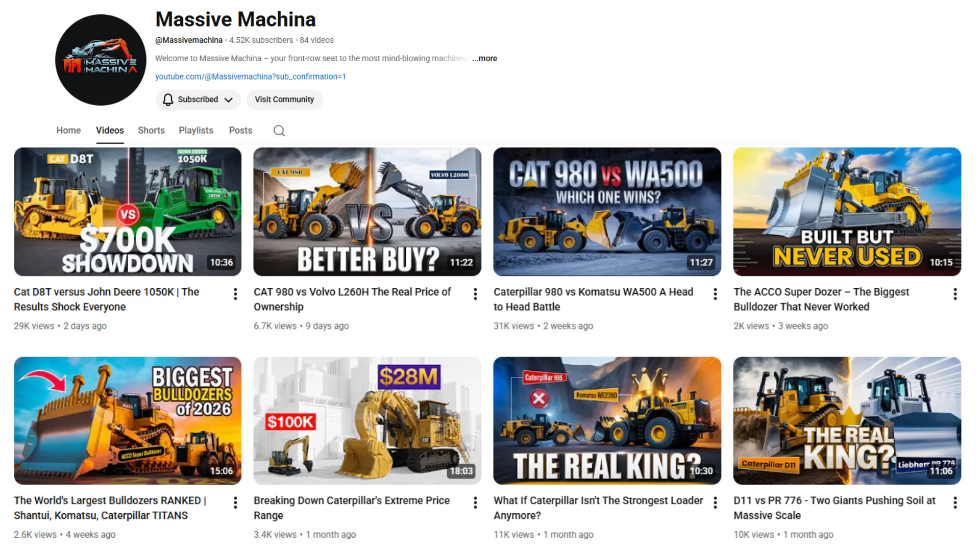980x551 pixels.
Task: Open options menu for Caterpillar 980 vs Komatsu WA500 video
Action: 715,294
